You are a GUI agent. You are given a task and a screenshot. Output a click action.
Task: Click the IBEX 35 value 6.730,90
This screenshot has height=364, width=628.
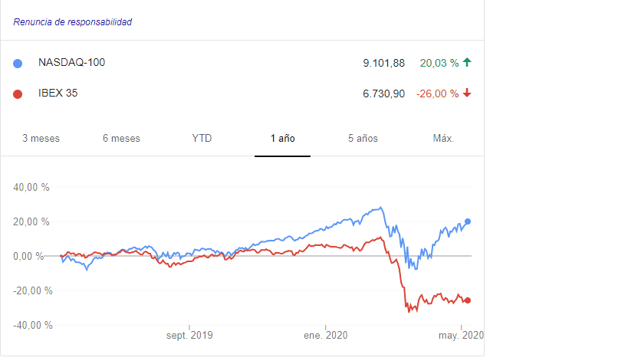point(383,94)
